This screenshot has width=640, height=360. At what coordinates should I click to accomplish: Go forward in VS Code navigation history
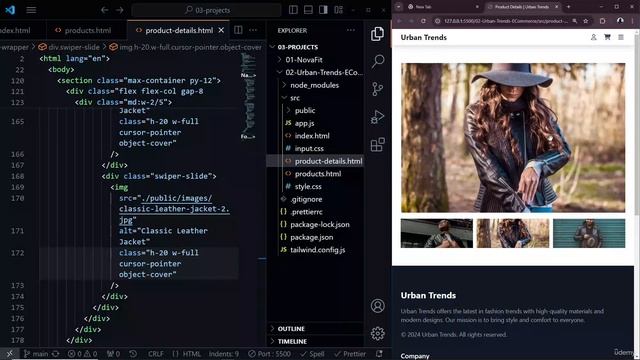coord(119,10)
